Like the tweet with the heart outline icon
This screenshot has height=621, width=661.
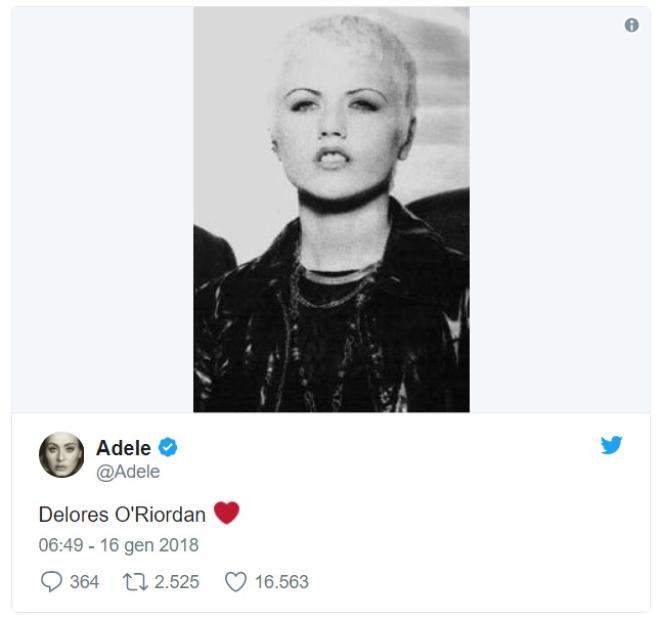pos(235,582)
